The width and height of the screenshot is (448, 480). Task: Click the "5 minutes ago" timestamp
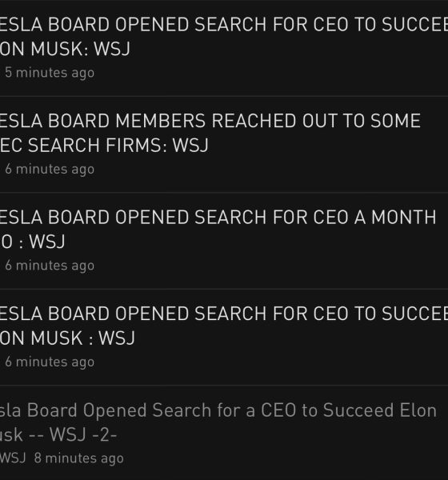(x=50, y=73)
